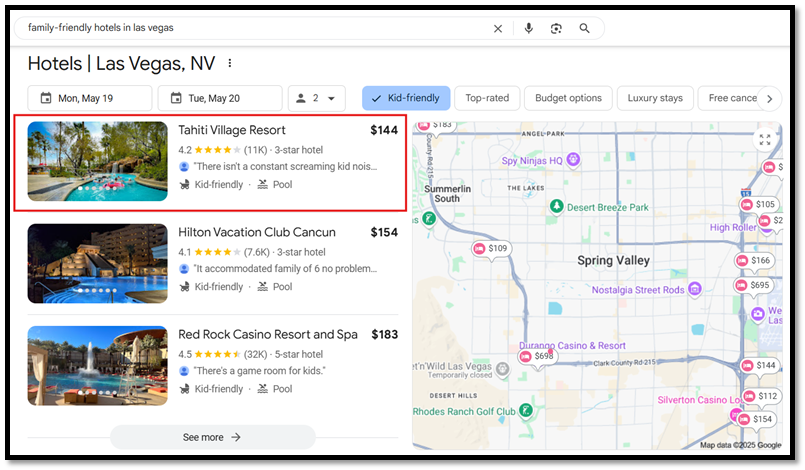This screenshot has width=805, height=470.
Task: Select the $166 hotel price marker on map
Action: coord(755,260)
